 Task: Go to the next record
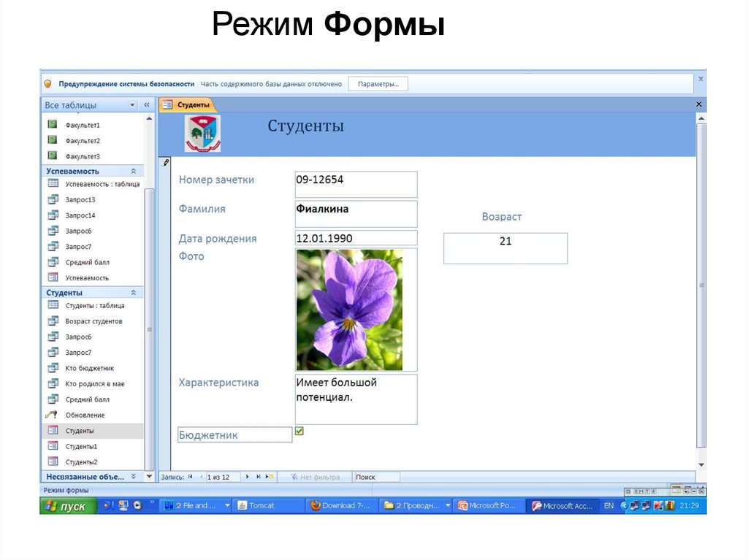[248, 477]
